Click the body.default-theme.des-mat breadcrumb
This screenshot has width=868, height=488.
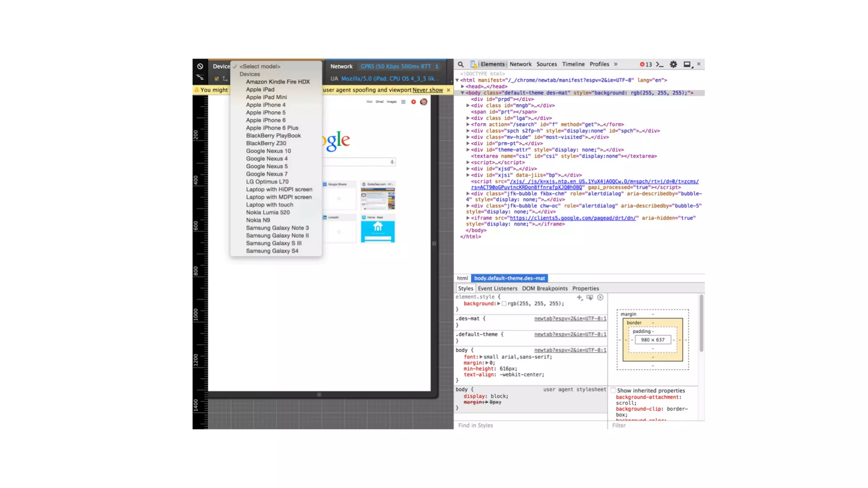(509, 278)
